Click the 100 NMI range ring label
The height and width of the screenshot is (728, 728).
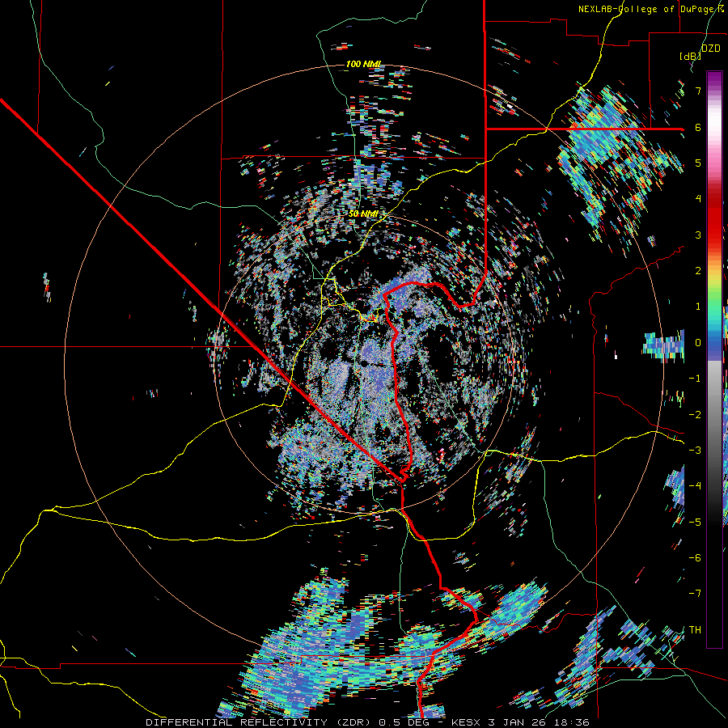(x=364, y=64)
